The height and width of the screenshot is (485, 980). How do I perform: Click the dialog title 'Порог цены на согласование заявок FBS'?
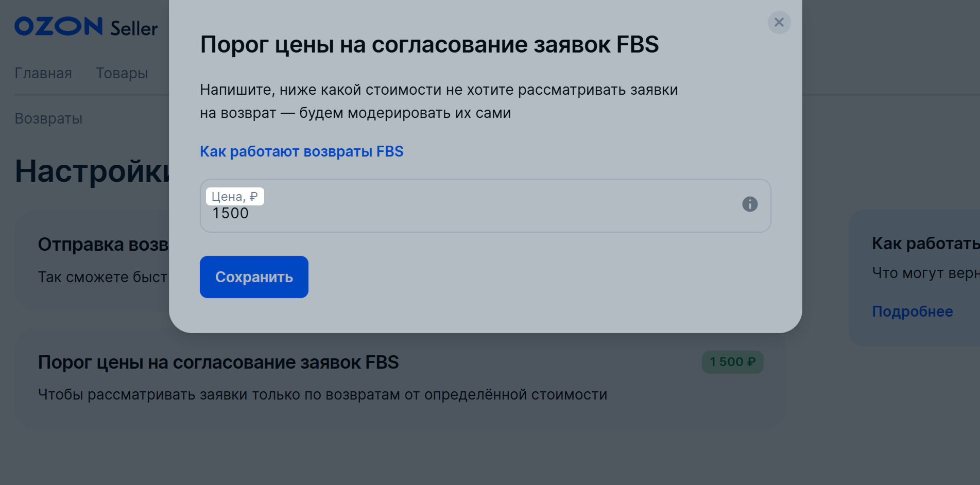[429, 45]
